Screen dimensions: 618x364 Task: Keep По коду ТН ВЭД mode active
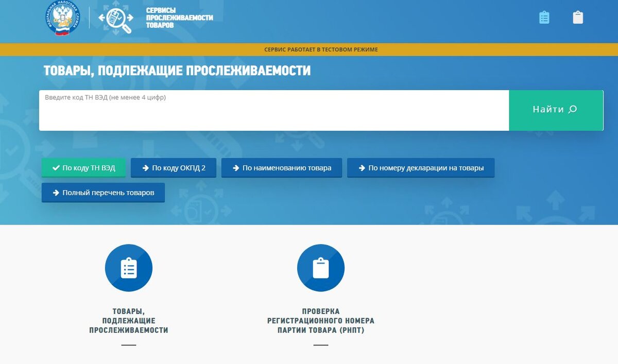(x=83, y=167)
